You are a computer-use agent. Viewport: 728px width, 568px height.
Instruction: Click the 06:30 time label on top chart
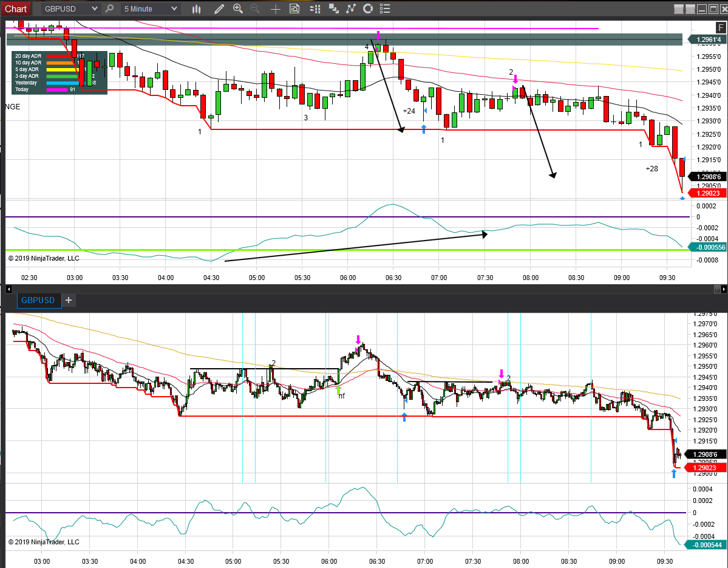click(x=393, y=277)
